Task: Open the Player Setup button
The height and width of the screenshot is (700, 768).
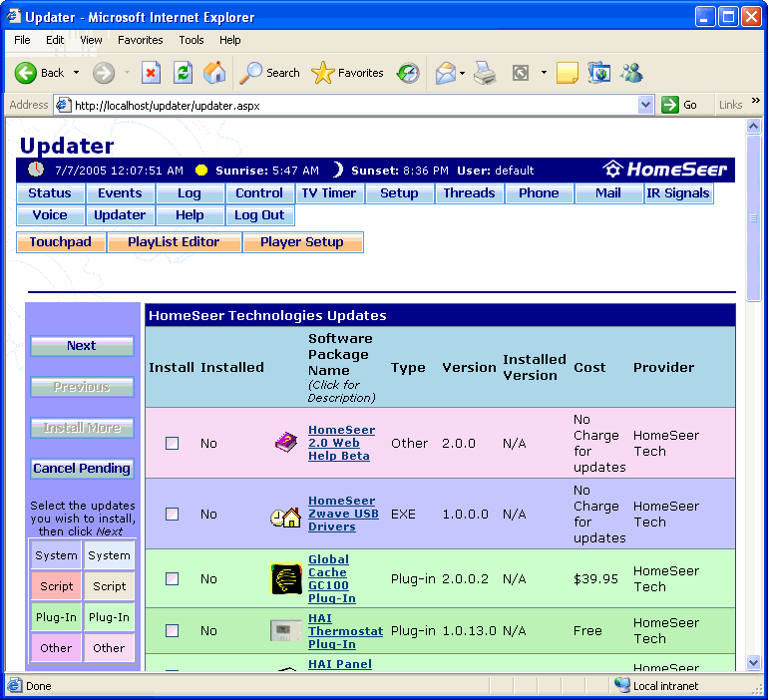Action: (x=302, y=242)
